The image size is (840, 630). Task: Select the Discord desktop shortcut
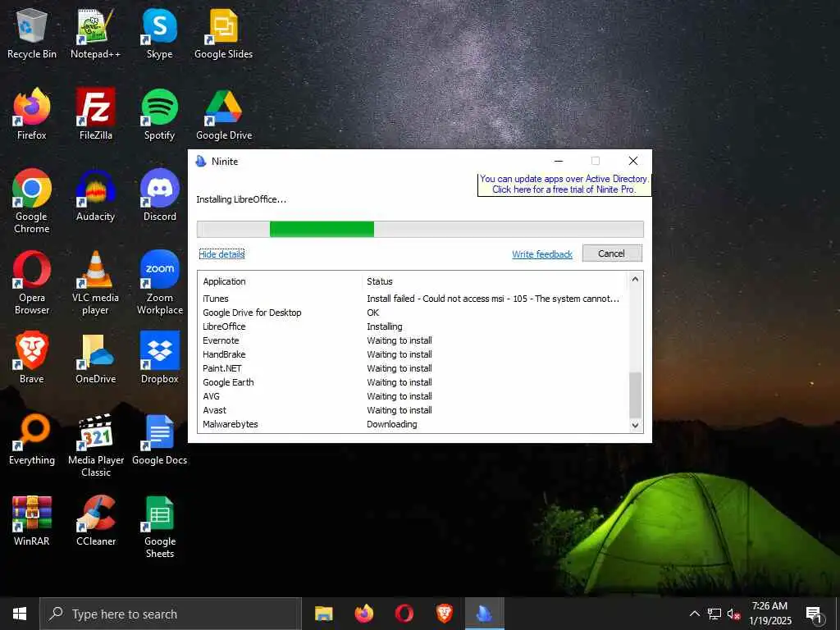(x=160, y=196)
